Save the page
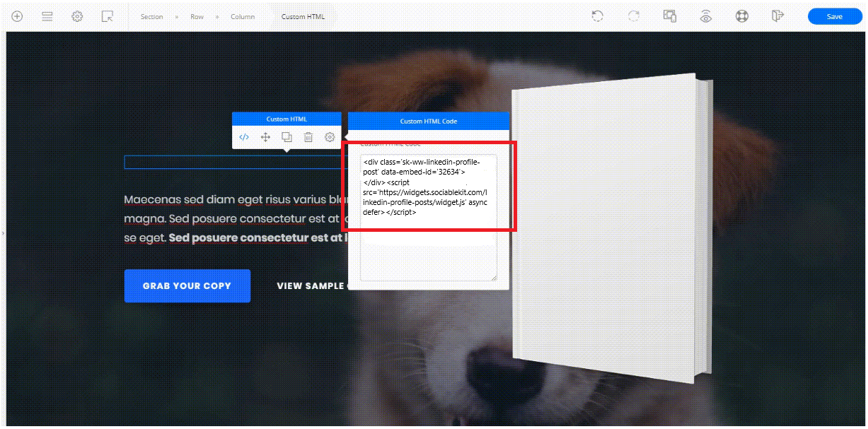 coord(834,16)
